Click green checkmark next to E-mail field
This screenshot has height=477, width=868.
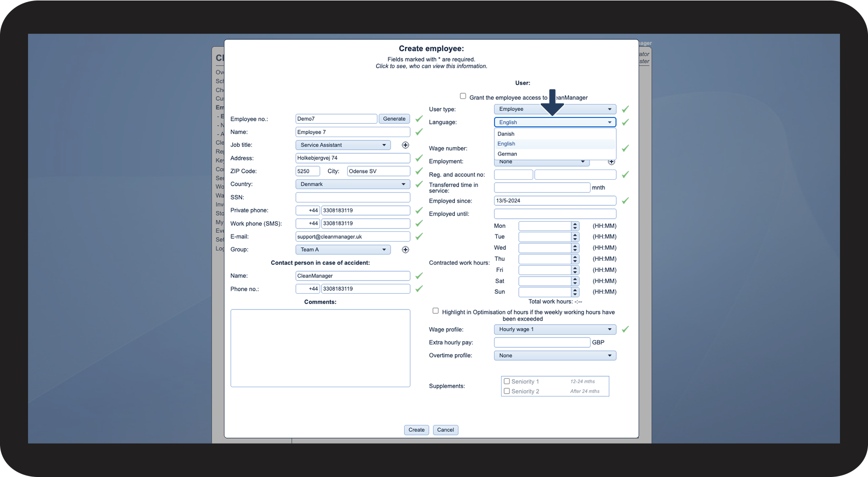419,236
